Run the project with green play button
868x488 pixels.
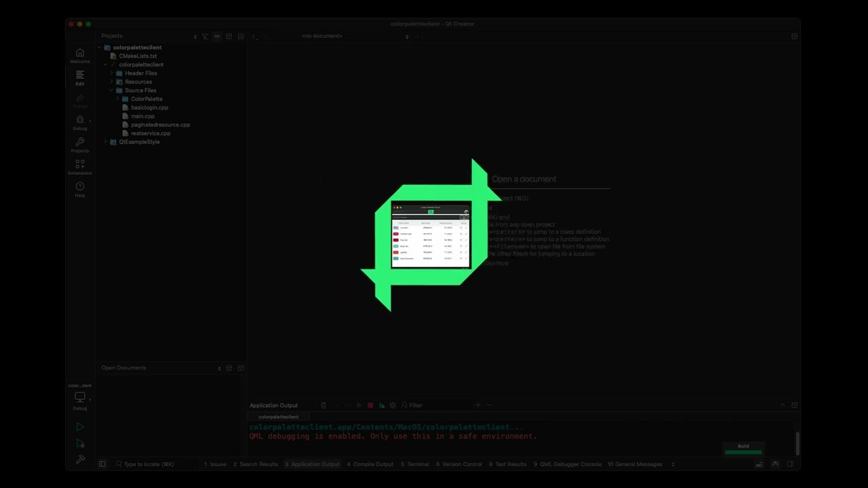pos(80,427)
